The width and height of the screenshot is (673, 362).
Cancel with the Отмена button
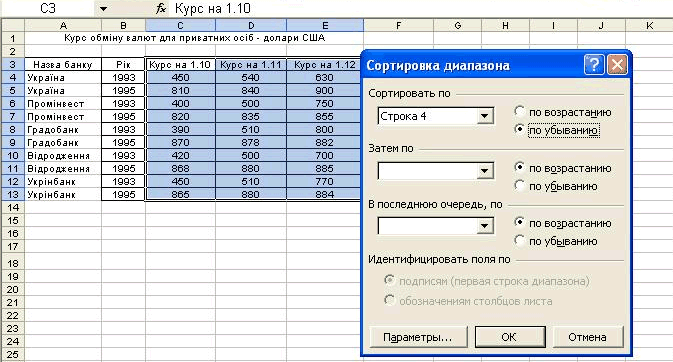588,337
